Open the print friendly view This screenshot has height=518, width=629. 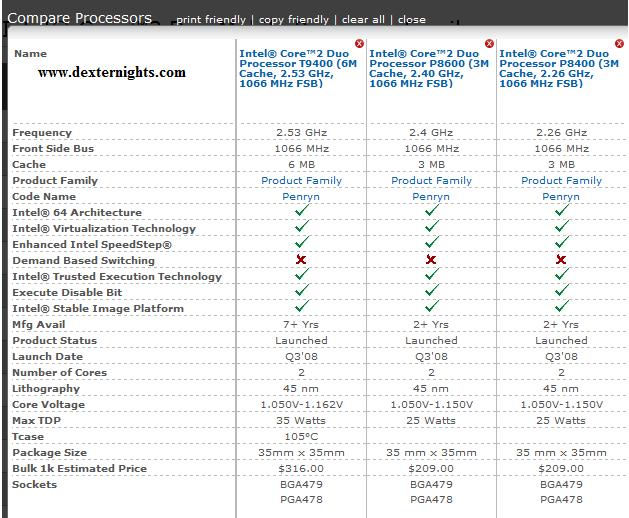[211, 20]
